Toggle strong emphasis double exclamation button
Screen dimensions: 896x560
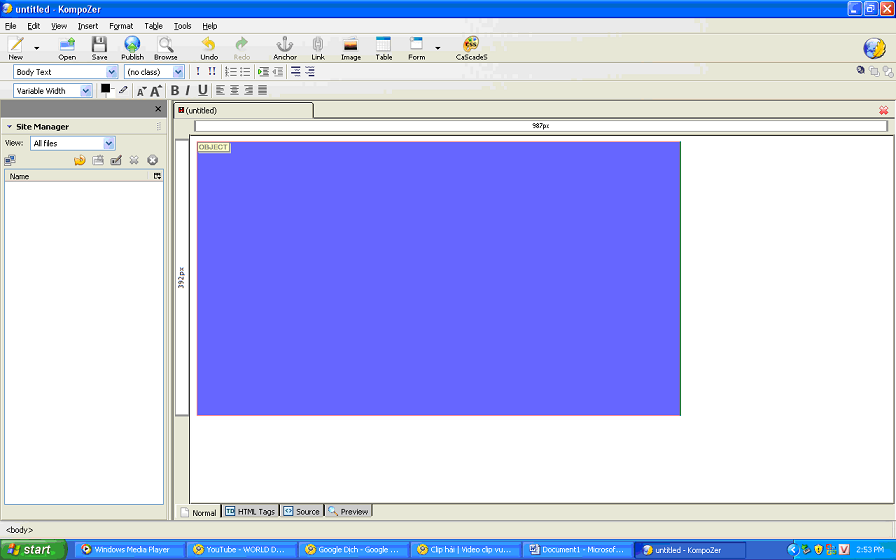212,71
